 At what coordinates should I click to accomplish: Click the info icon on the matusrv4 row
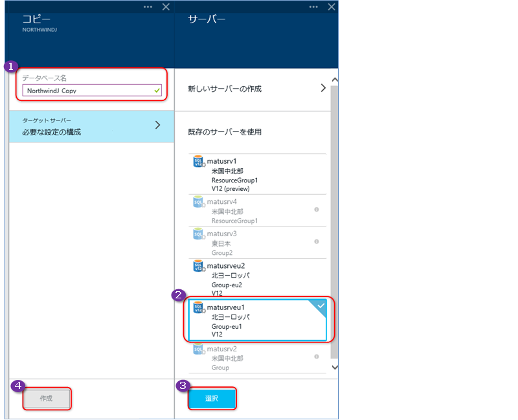pos(317,209)
